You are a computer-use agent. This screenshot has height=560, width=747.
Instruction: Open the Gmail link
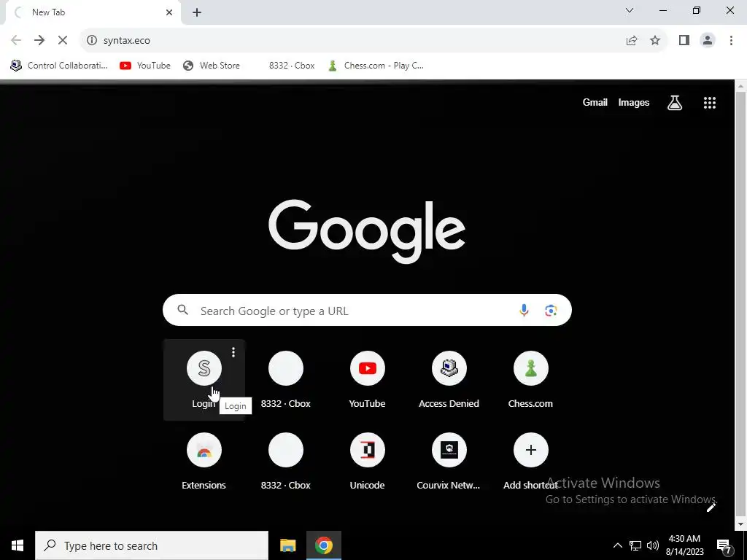595,102
